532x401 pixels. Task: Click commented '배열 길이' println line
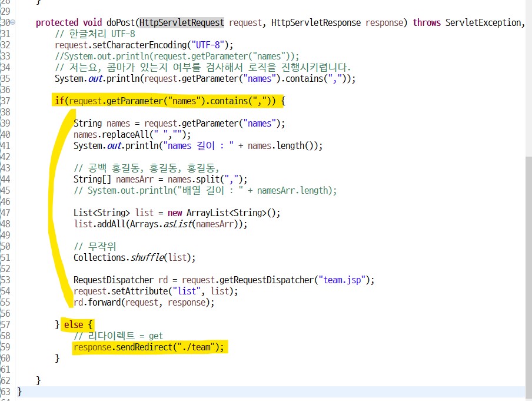[x=205, y=190]
